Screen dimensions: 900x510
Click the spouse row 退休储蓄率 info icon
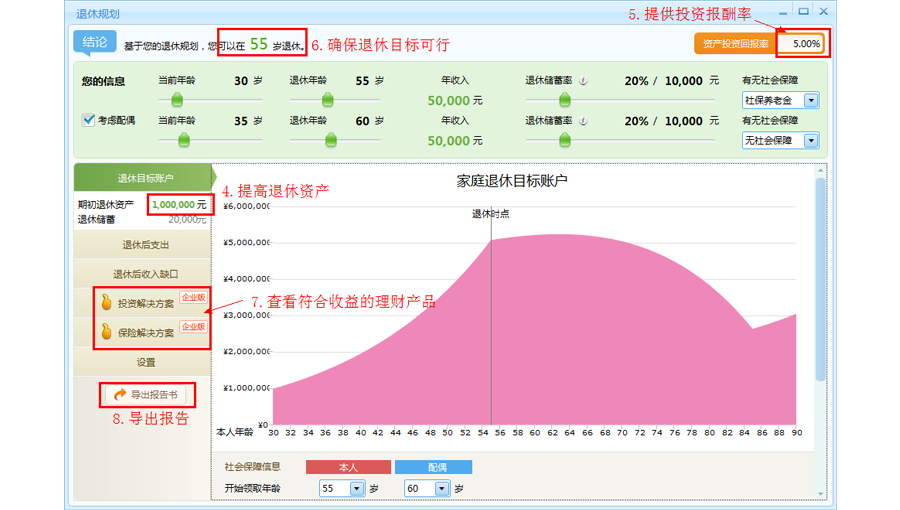click(x=584, y=121)
